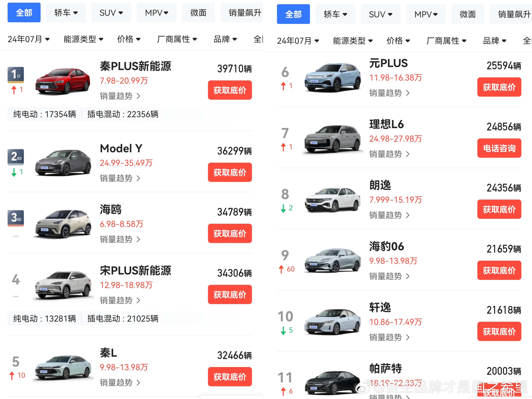
Task: Open 销量趋势 for 宋PLUS新能源
Action: [120, 300]
